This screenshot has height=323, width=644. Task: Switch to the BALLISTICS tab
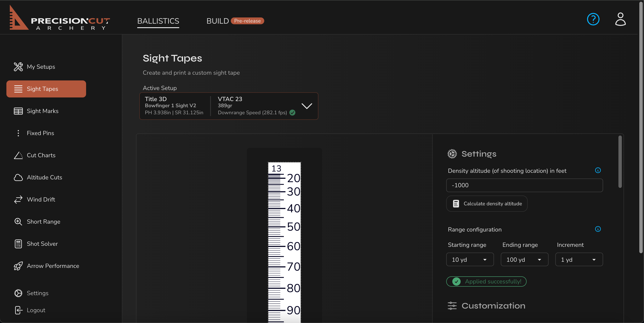click(158, 21)
